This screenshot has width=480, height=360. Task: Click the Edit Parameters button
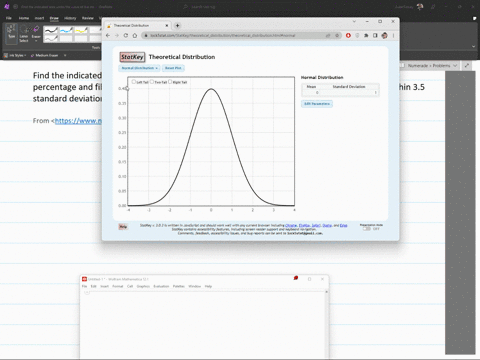[317, 104]
